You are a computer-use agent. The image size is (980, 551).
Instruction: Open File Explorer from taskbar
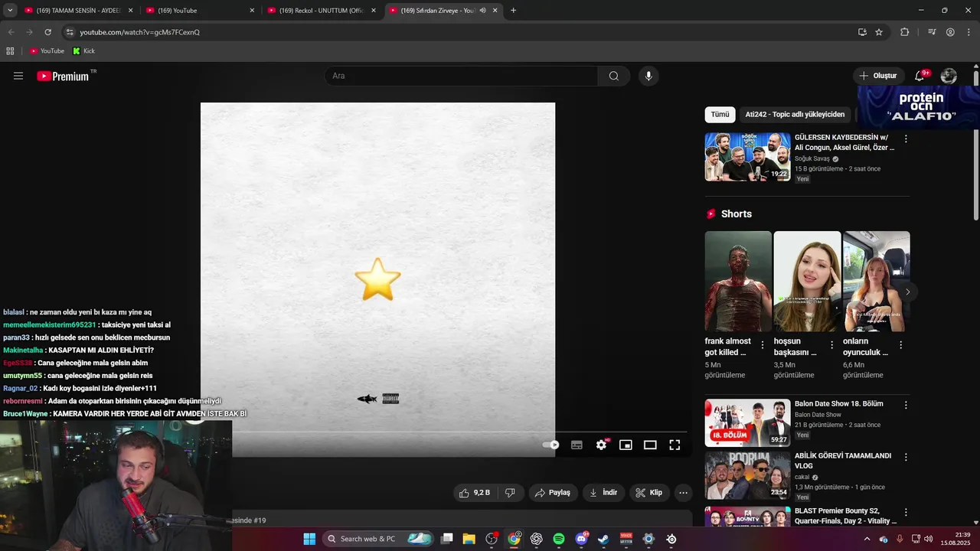(x=469, y=539)
